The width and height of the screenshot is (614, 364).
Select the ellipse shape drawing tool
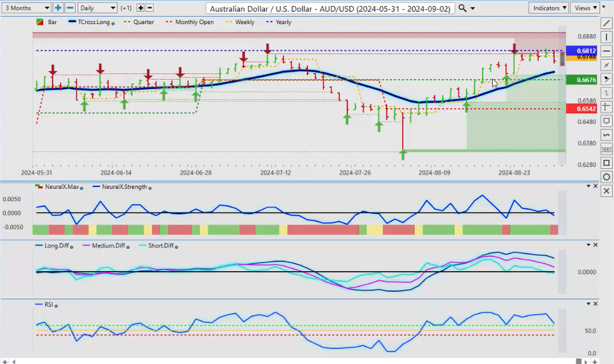(x=606, y=177)
